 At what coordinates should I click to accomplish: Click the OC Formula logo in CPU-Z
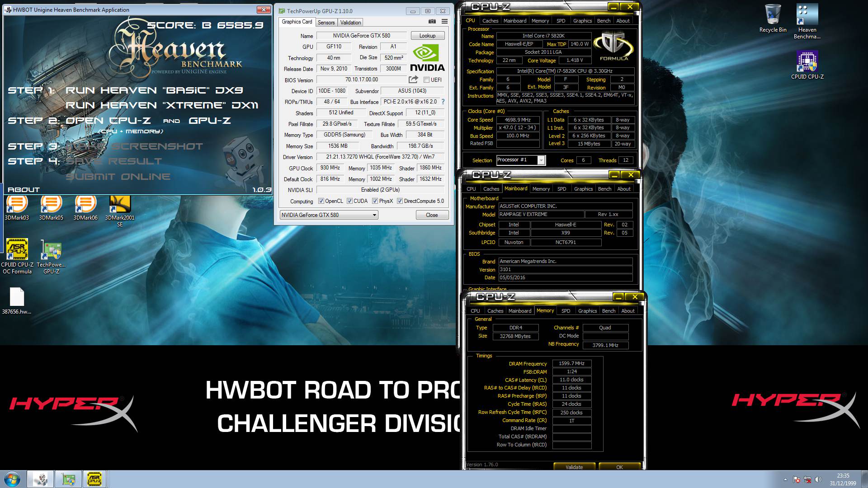click(613, 47)
